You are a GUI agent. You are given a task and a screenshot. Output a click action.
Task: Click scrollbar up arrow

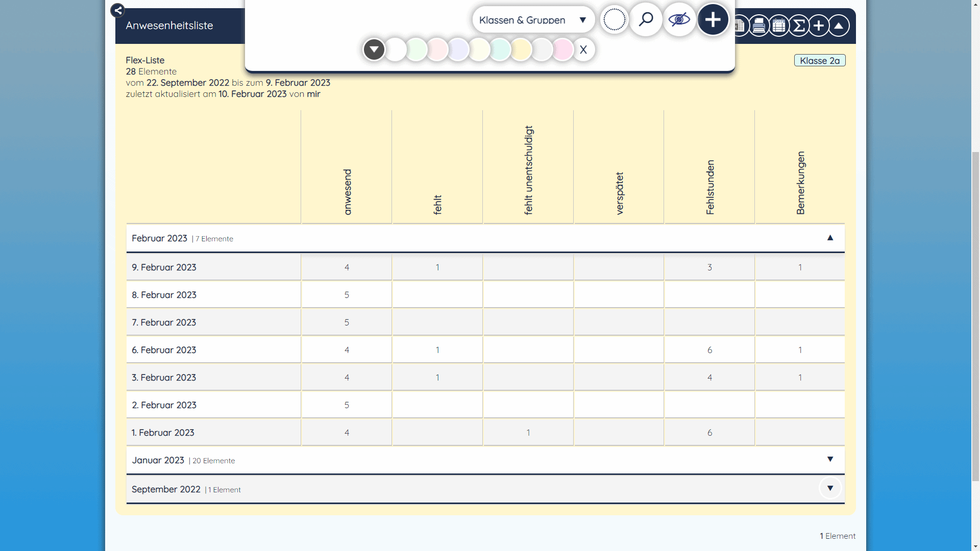975,4
